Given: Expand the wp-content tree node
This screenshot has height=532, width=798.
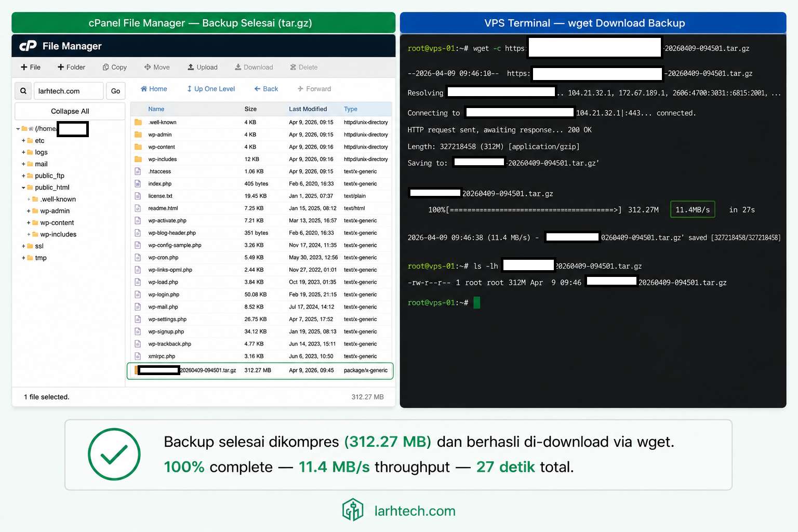Looking at the screenshot, I should pos(29,223).
